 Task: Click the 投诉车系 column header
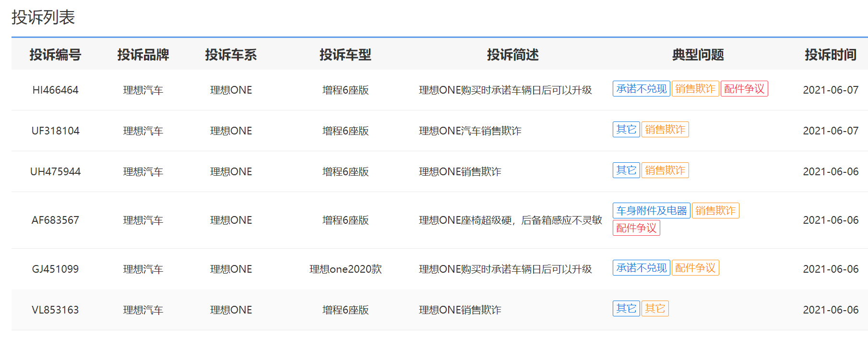(231, 55)
